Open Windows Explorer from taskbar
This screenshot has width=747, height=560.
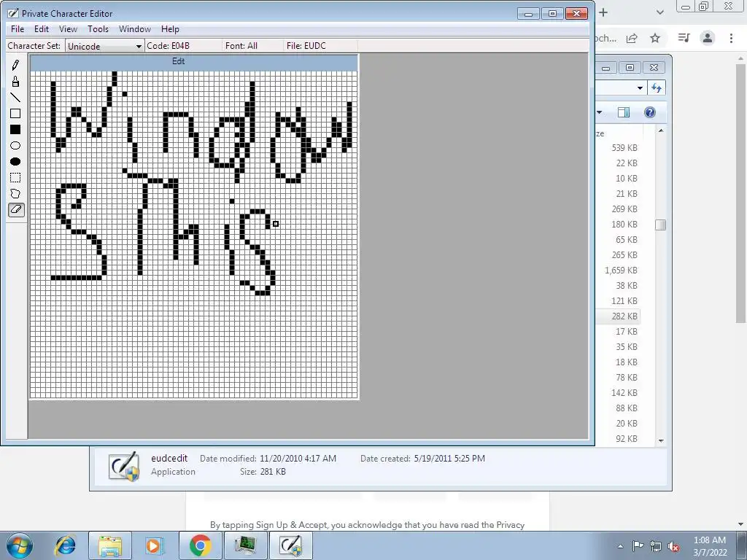pyautogui.click(x=110, y=545)
